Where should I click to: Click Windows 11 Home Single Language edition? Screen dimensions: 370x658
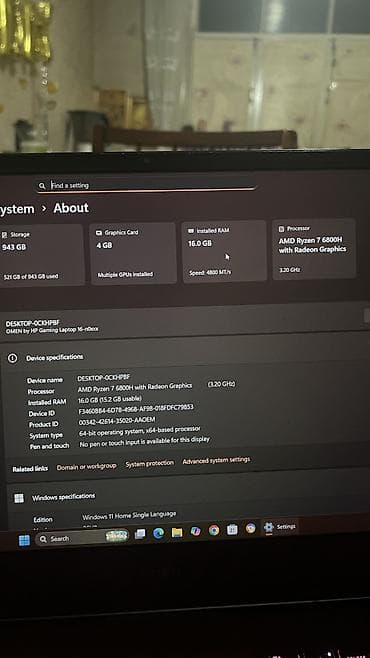pyautogui.click(x=129, y=516)
